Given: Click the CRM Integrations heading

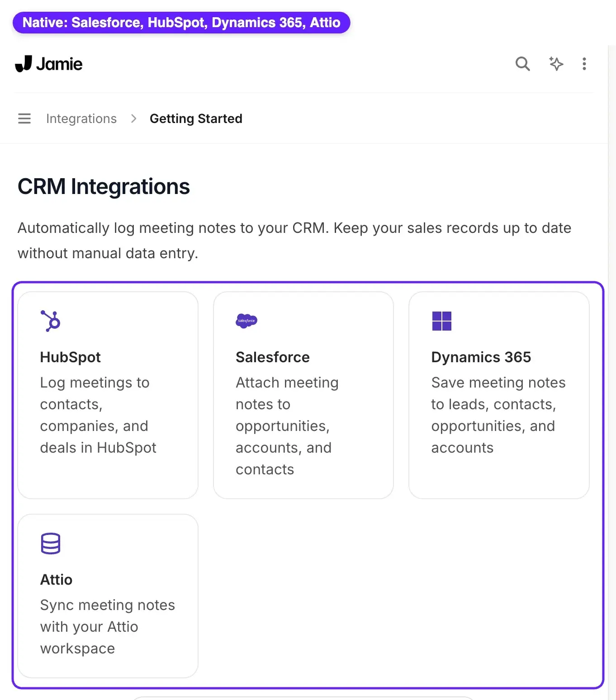Looking at the screenshot, I should point(104,186).
